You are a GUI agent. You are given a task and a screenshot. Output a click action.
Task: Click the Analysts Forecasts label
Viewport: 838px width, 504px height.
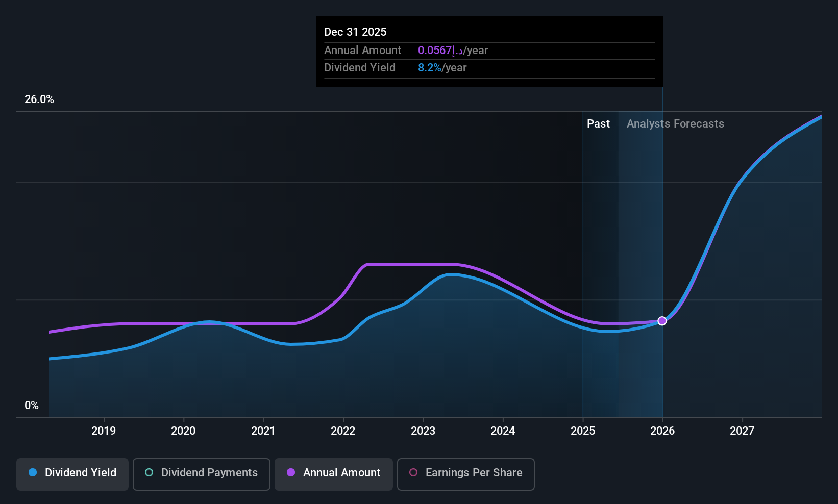pyautogui.click(x=675, y=124)
